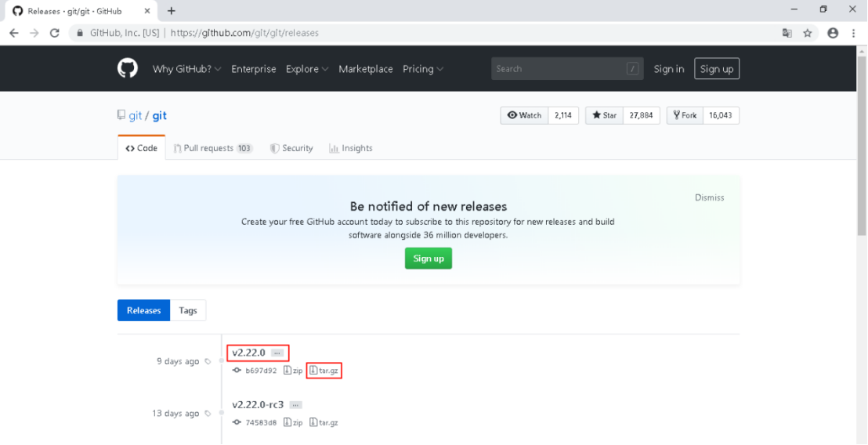Open the git owner link
The image size is (868, 445).
click(x=135, y=116)
